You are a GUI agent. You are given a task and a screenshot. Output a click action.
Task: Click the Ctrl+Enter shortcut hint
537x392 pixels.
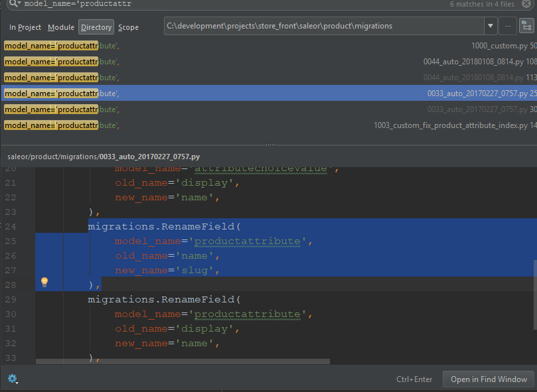414,379
